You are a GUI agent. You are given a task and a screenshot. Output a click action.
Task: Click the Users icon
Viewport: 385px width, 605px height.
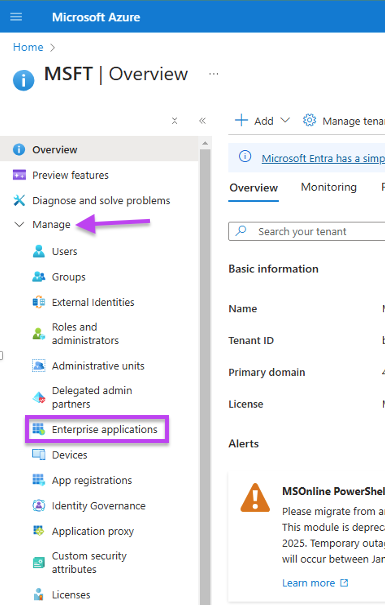click(x=39, y=251)
